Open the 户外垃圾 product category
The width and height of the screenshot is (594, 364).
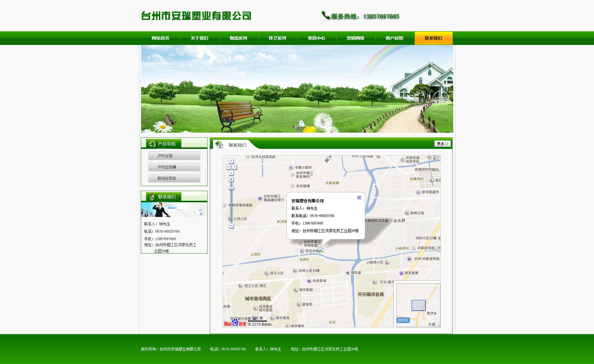pos(174,156)
